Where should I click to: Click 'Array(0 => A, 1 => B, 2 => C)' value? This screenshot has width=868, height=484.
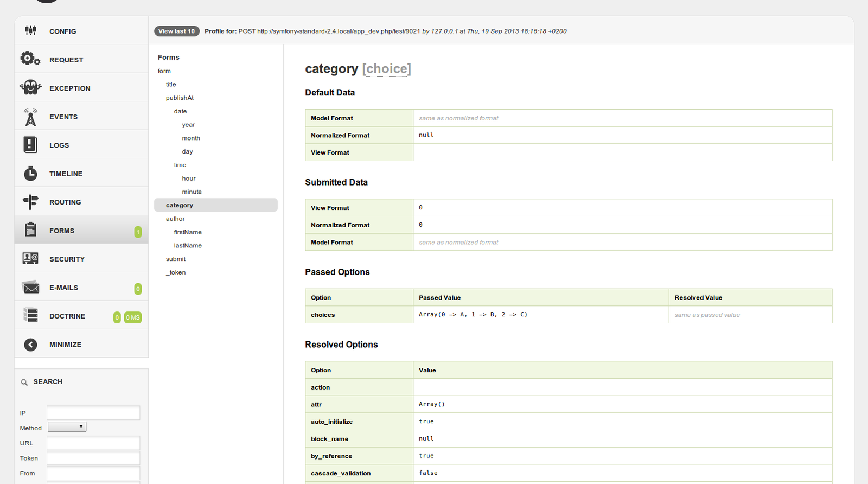(x=473, y=314)
